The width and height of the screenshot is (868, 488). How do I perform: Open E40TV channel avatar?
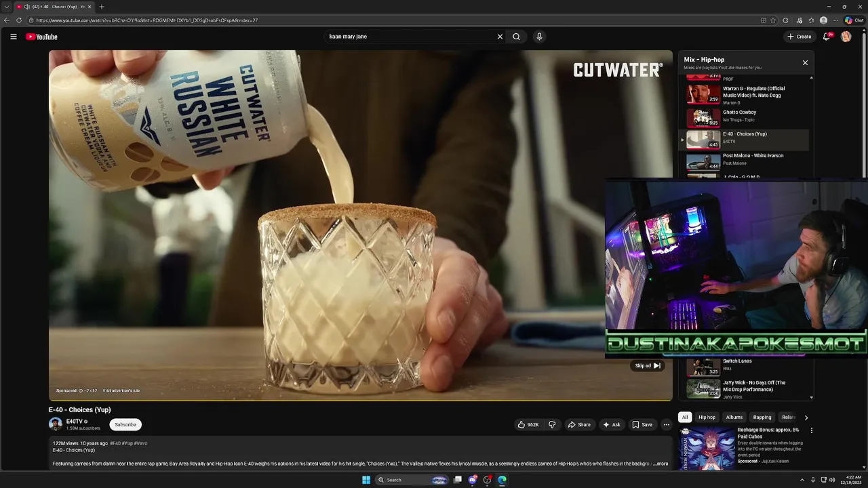[56, 424]
